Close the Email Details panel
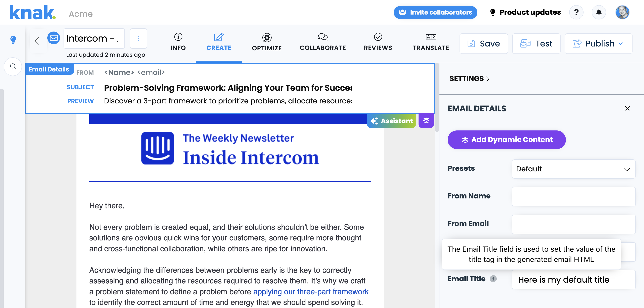This screenshot has width=644, height=308. (x=627, y=108)
